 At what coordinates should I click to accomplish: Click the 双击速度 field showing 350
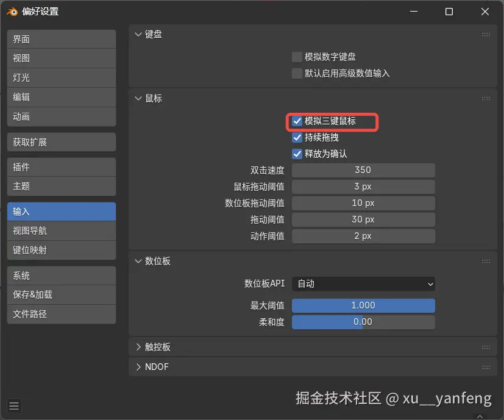point(363,170)
